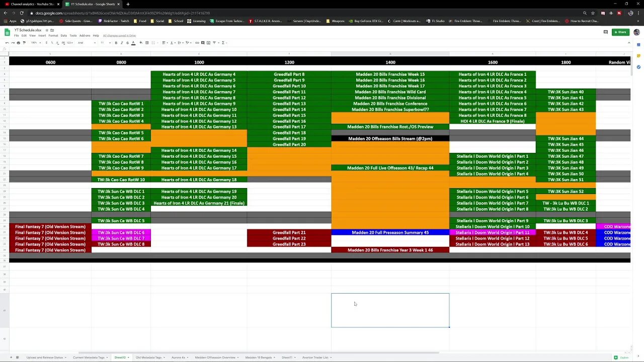Viewport: 644px width, 362px height.
Task: Switch to Current Metadata Tags tab
Action: point(89,357)
